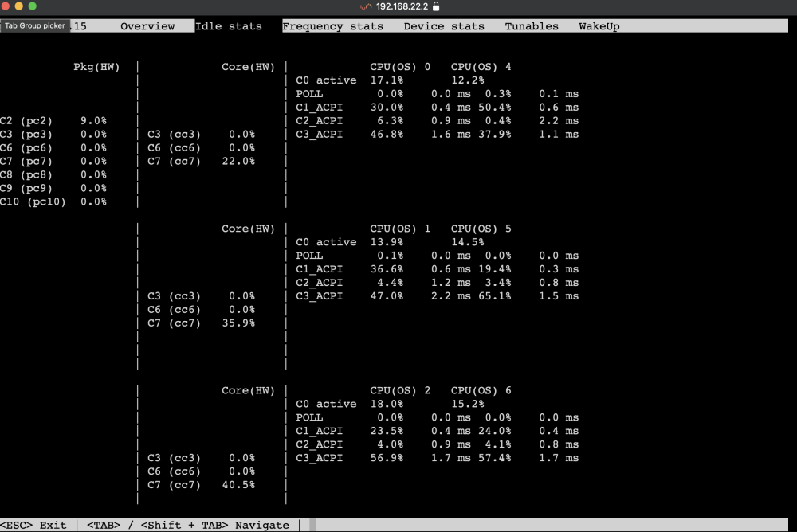Click the C3_ACPI 47.0% value
Screen dimensions: 797x532
(x=387, y=296)
